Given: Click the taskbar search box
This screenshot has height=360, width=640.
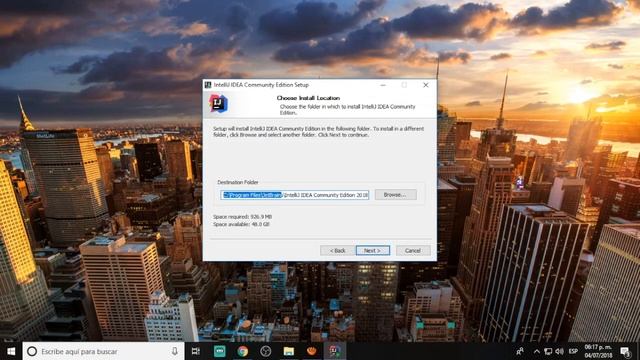Looking at the screenshot, I should click(103, 351).
